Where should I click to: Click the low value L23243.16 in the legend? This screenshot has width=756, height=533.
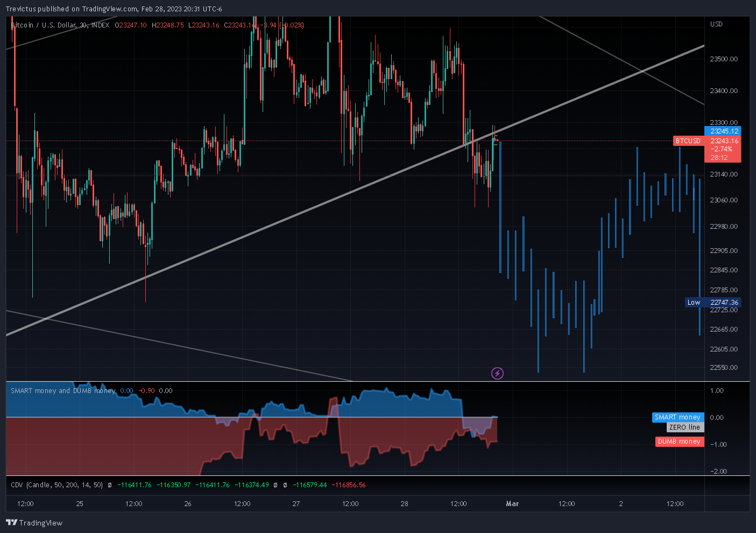pos(203,25)
